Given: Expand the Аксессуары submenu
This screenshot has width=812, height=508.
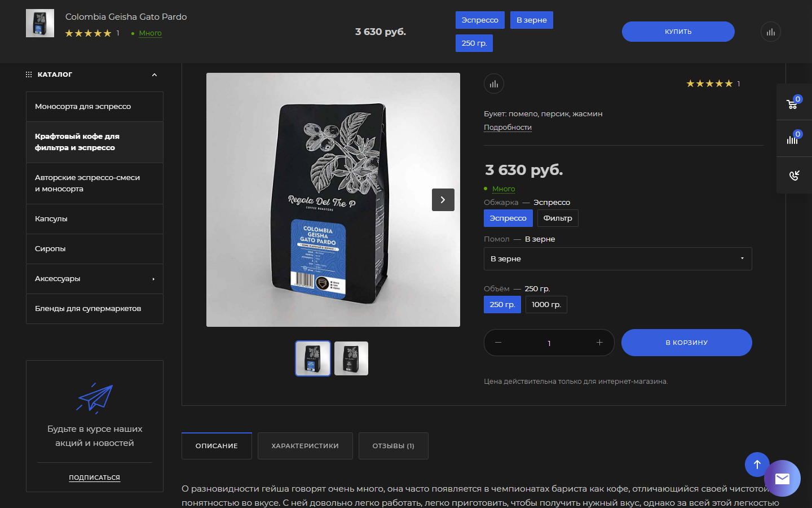Looking at the screenshot, I should coord(153,279).
